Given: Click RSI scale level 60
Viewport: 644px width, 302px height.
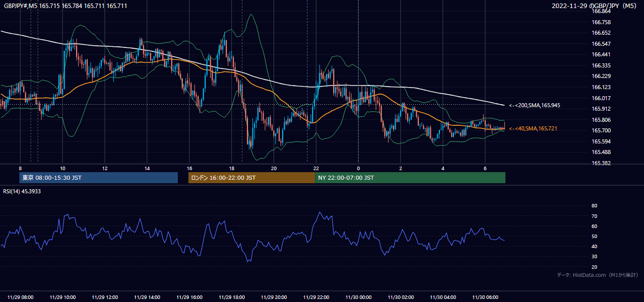Looking at the screenshot, I should point(594,226).
